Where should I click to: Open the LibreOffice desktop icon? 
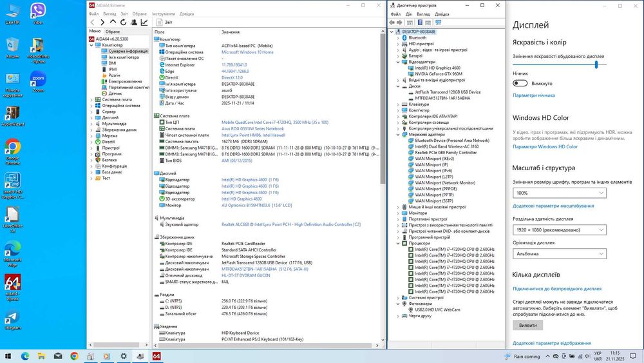tap(12, 220)
